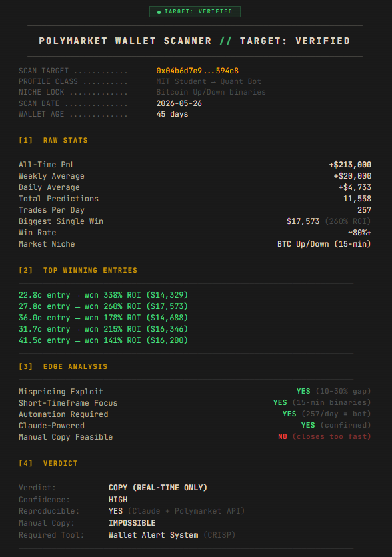Click niche lock 'Bitcoin Up/Down binaries'
The width and height of the screenshot is (392, 557).
tap(211, 92)
